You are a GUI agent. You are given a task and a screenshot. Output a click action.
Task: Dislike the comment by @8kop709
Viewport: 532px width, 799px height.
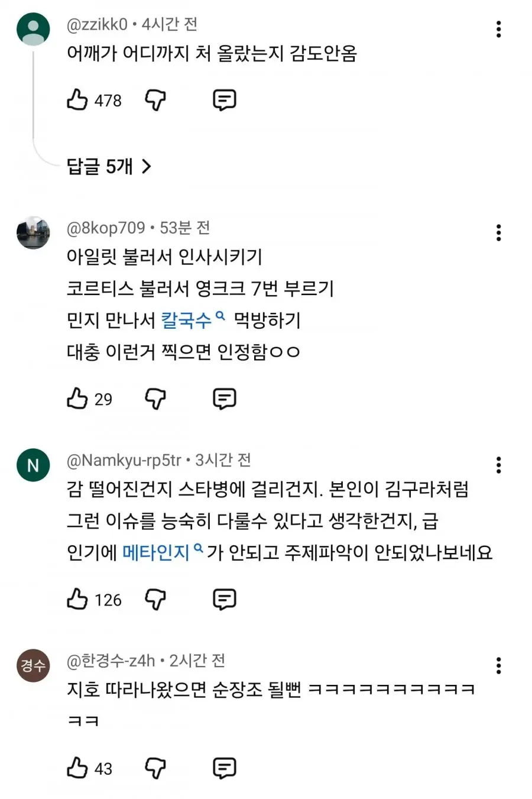pyautogui.click(x=155, y=399)
